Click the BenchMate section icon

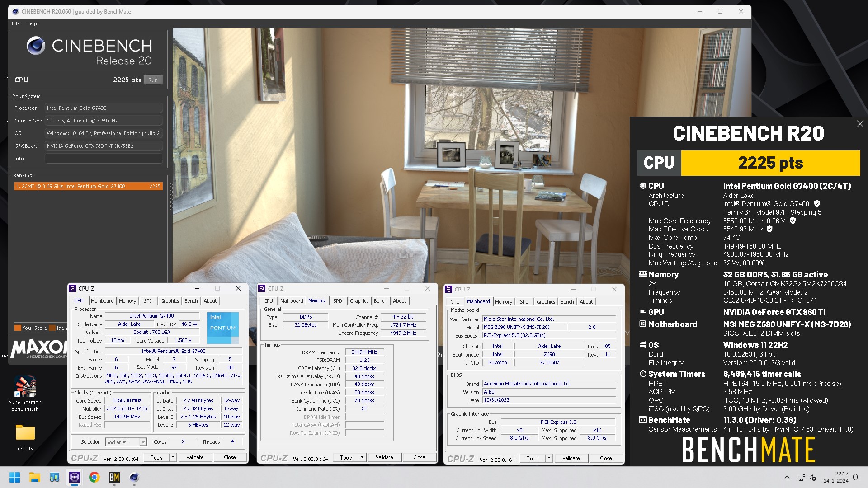[643, 420]
